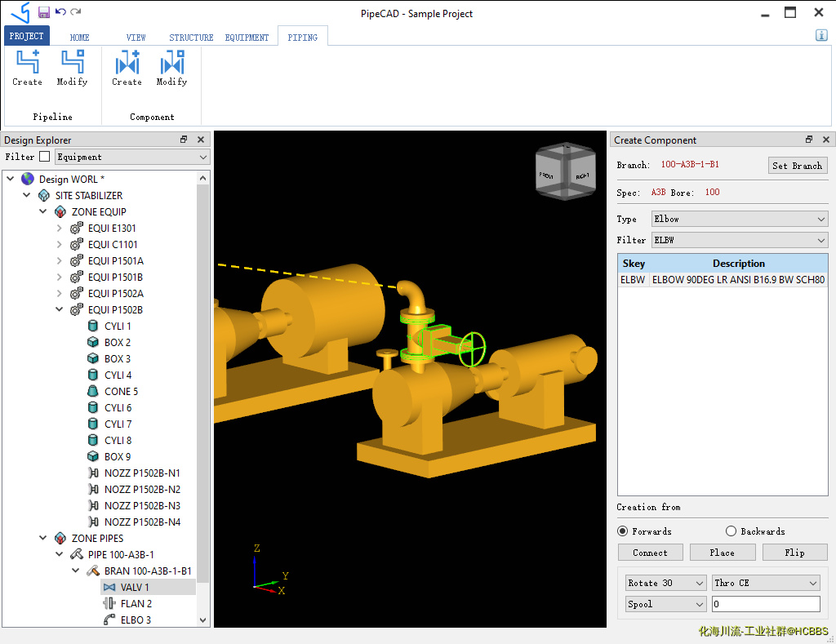Open the Rotate 30 dropdown
This screenshot has height=644, width=836.
pos(665,583)
